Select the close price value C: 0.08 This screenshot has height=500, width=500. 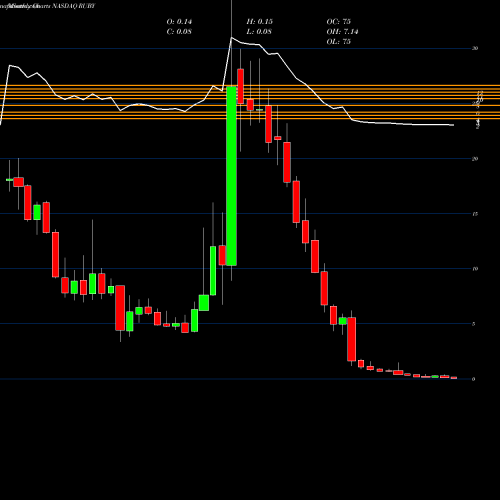point(179,32)
